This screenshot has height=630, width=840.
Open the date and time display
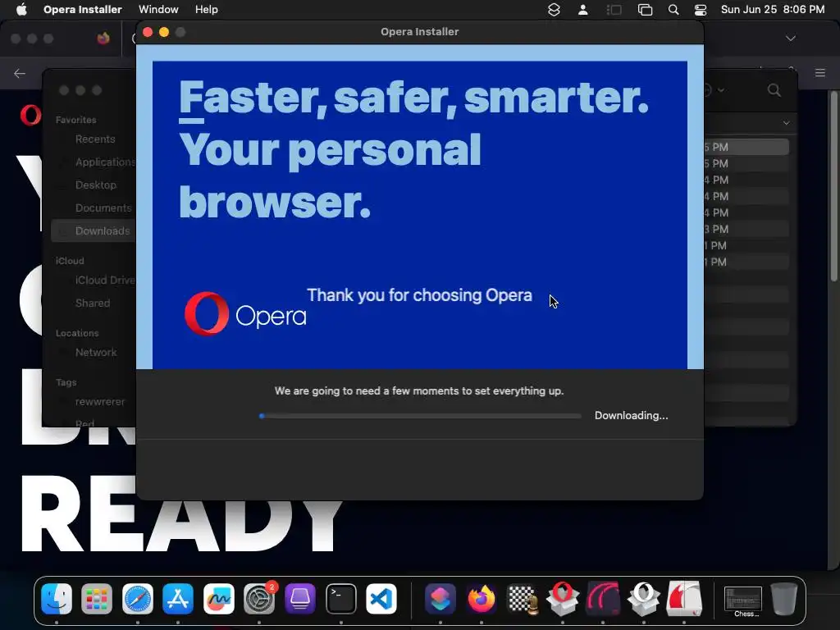(x=773, y=10)
